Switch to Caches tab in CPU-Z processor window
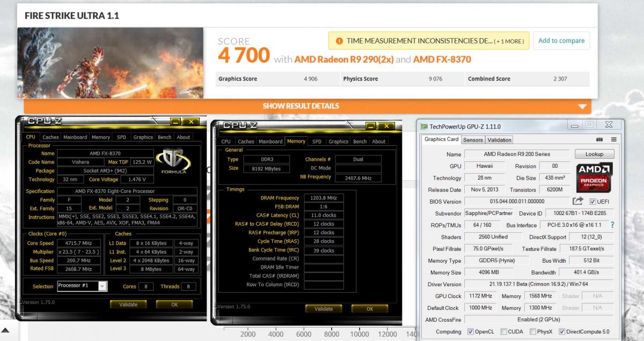This screenshot has width=644, height=341. [x=50, y=137]
